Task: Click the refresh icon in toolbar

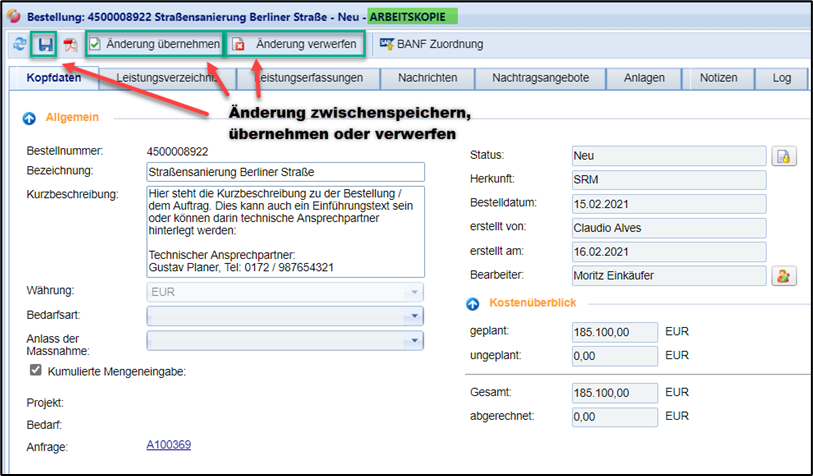Action: [x=19, y=45]
